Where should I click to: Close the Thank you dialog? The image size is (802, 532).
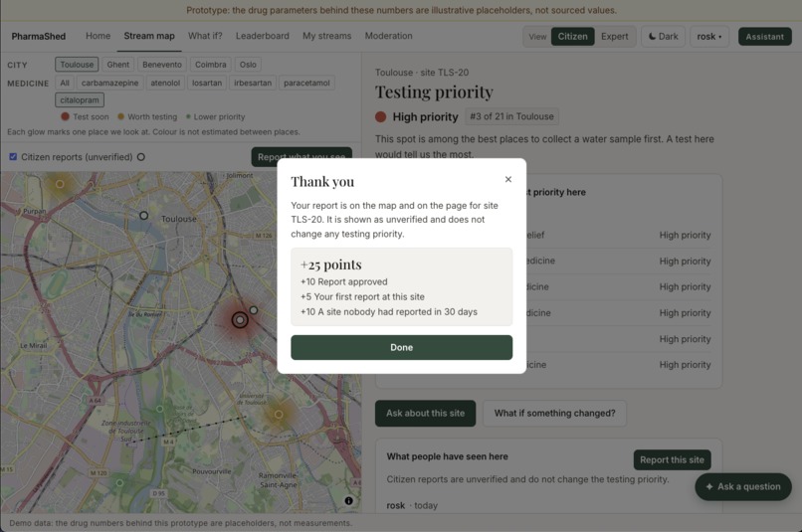(507, 179)
